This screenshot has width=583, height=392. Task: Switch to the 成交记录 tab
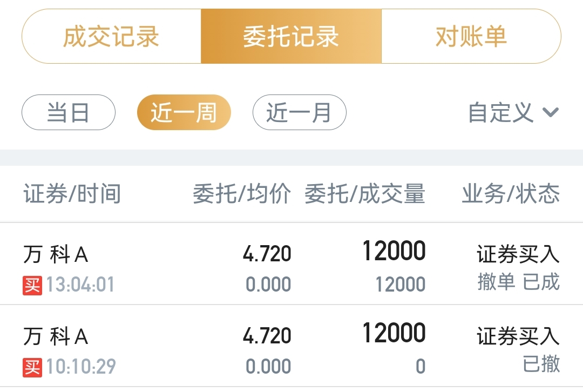tap(111, 37)
